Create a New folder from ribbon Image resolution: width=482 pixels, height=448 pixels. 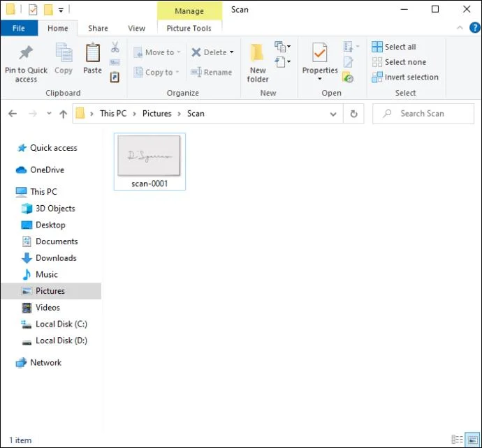point(258,63)
